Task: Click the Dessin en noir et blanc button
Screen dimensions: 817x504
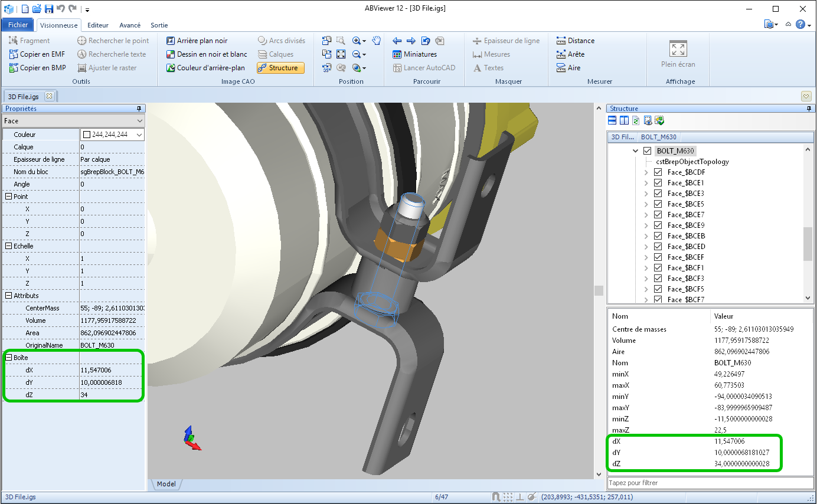Action: (206, 54)
